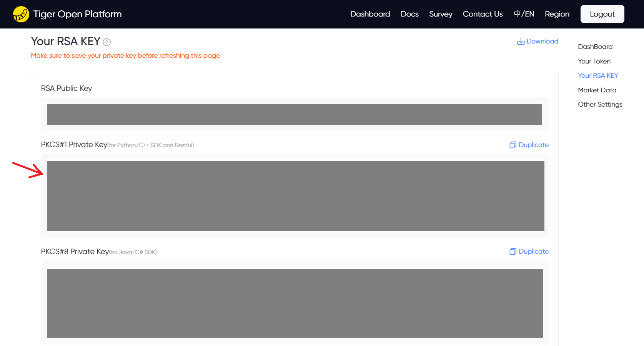Open the help icon beside Your RSA KEY
The height and width of the screenshot is (346, 644).
[107, 42]
